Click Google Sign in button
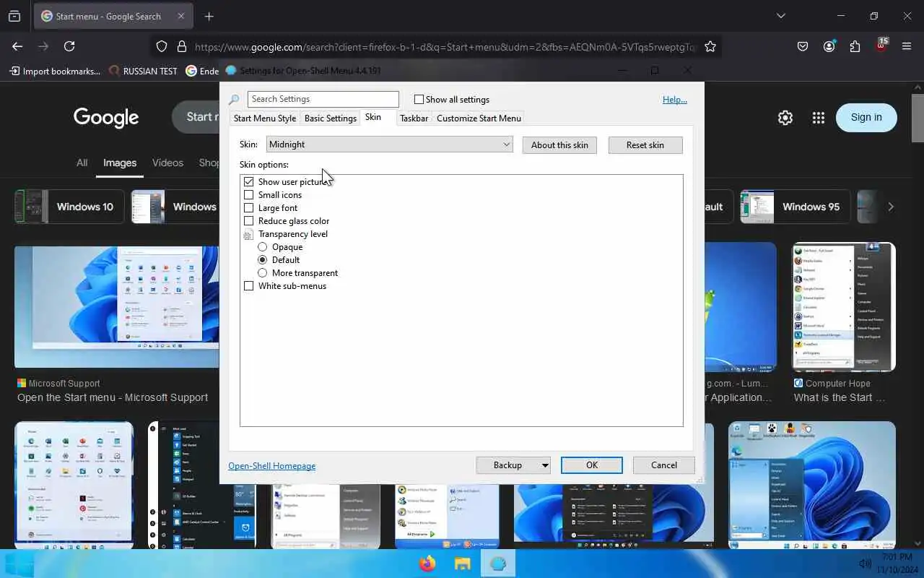 coord(866,118)
